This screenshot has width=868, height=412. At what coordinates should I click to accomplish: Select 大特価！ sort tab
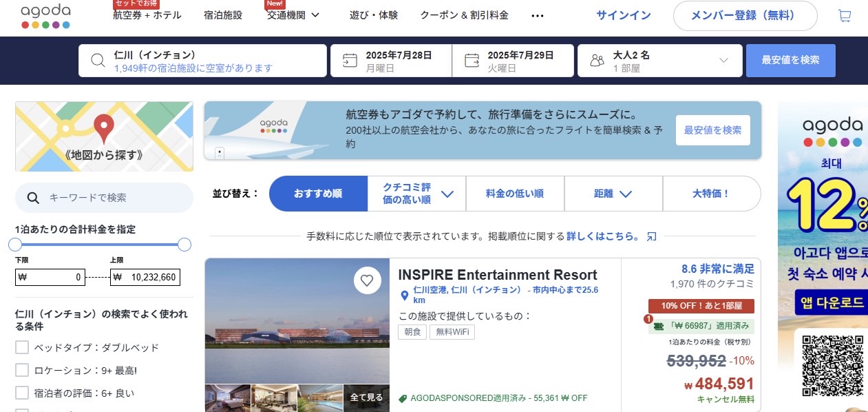(x=712, y=194)
